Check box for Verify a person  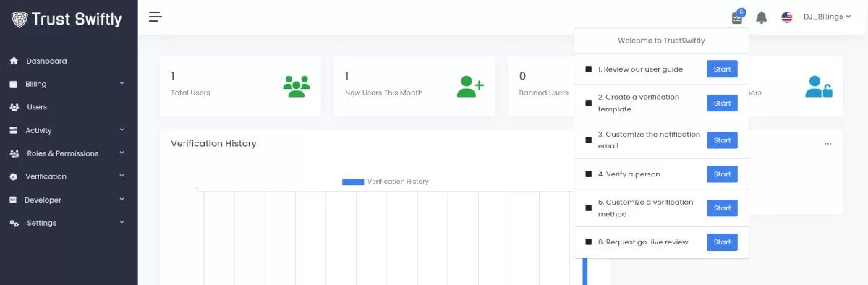[x=589, y=174]
